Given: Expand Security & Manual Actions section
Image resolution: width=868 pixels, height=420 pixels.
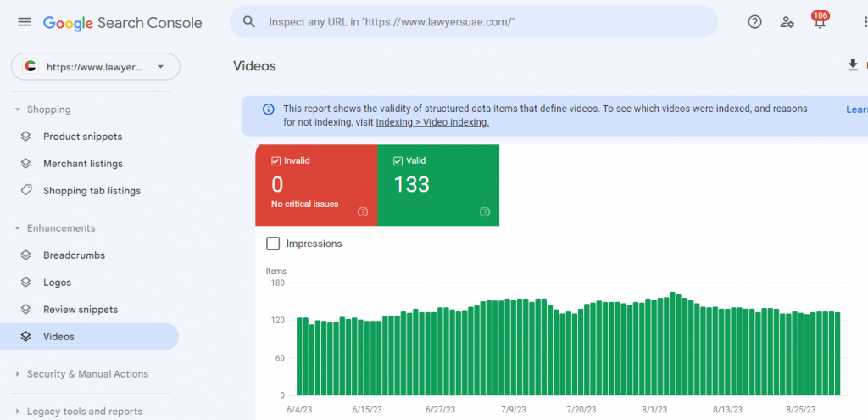Looking at the screenshot, I should point(18,374).
